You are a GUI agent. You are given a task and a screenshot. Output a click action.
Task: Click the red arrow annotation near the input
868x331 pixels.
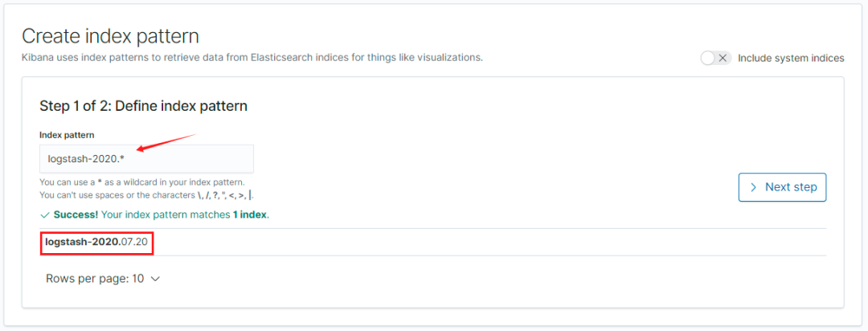pos(167,141)
